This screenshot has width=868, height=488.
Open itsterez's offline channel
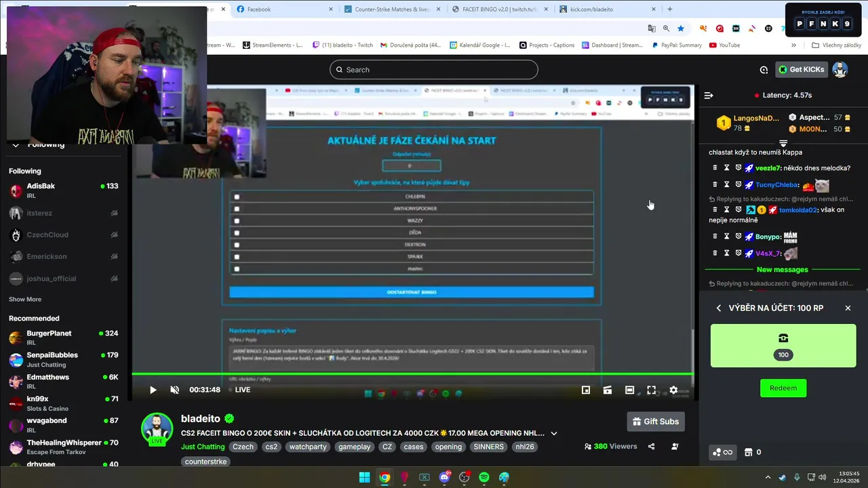click(x=63, y=213)
